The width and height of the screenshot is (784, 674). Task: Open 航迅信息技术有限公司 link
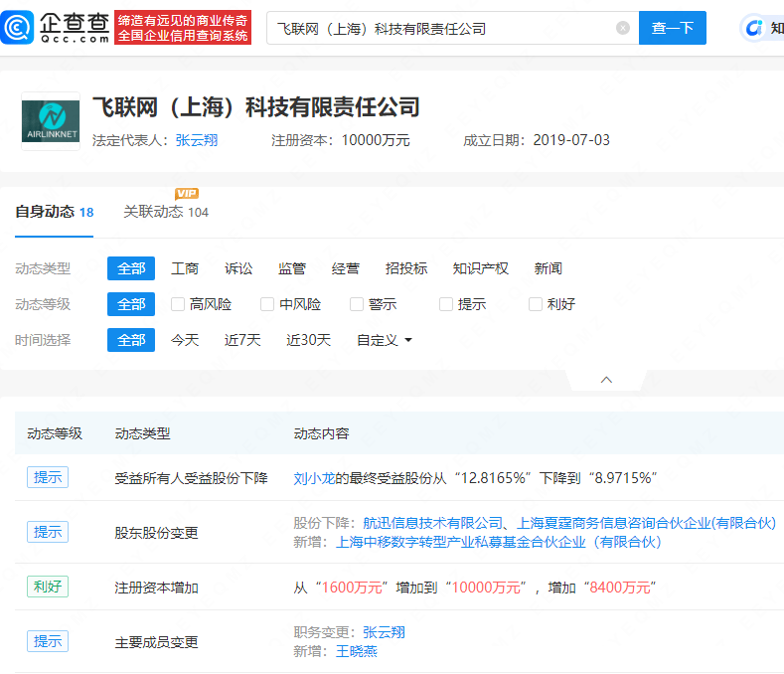click(432, 523)
